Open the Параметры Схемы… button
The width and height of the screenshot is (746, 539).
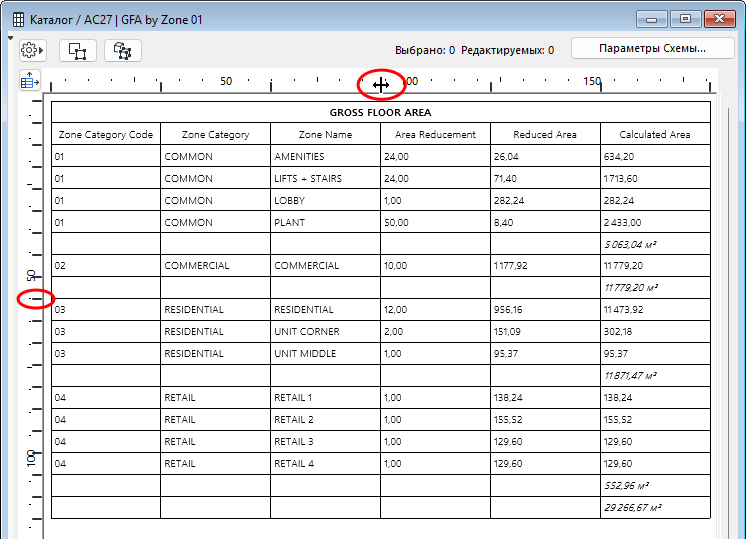[652, 49]
